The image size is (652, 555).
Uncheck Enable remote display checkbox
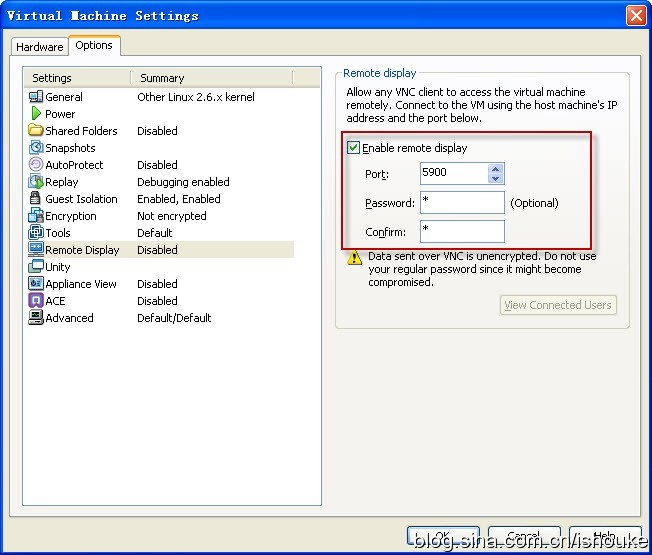coord(353,148)
